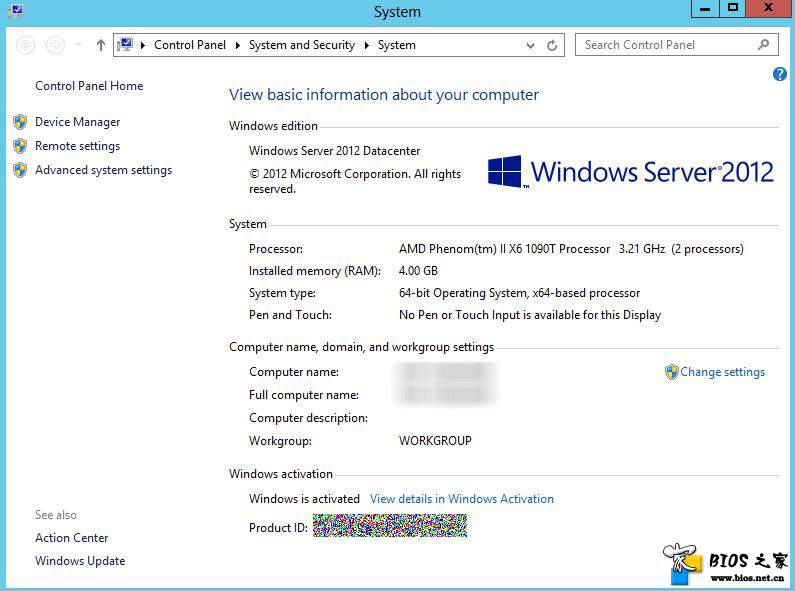Image resolution: width=795 pixels, height=591 pixels.
Task: Click the 'AMD Phenom(tm) II X6 1090T Processor' value
Action: coord(504,249)
